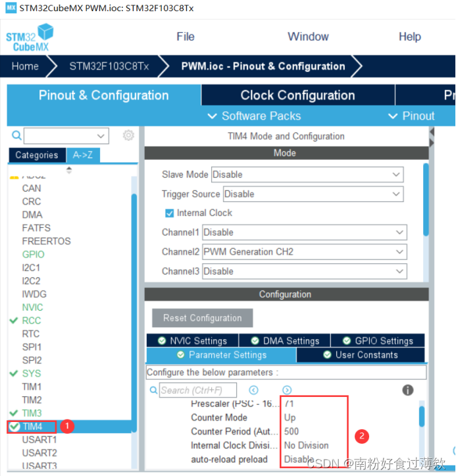Click the STM32F103C8Tx breadcrumb
The height and width of the screenshot is (476, 456).
[x=109, y=66]
